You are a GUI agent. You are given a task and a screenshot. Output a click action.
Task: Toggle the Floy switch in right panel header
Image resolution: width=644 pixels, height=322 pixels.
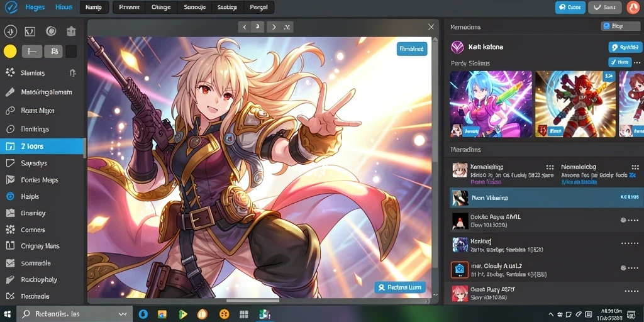coord(620,26)
